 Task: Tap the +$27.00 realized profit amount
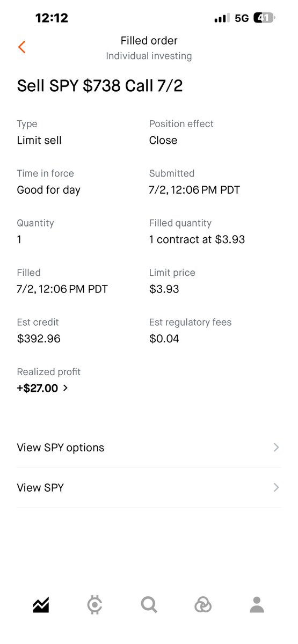(x=38, y=388)
